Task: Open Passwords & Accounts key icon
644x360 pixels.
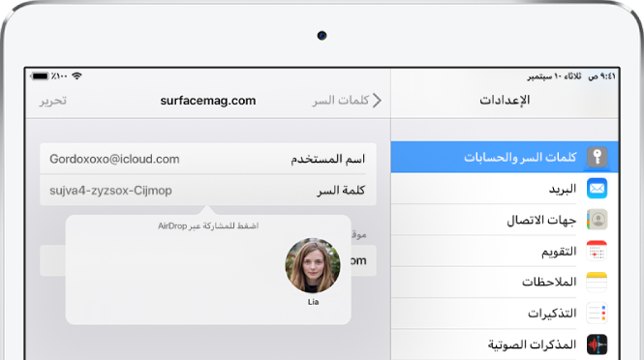Action: (x=597, y=157)
